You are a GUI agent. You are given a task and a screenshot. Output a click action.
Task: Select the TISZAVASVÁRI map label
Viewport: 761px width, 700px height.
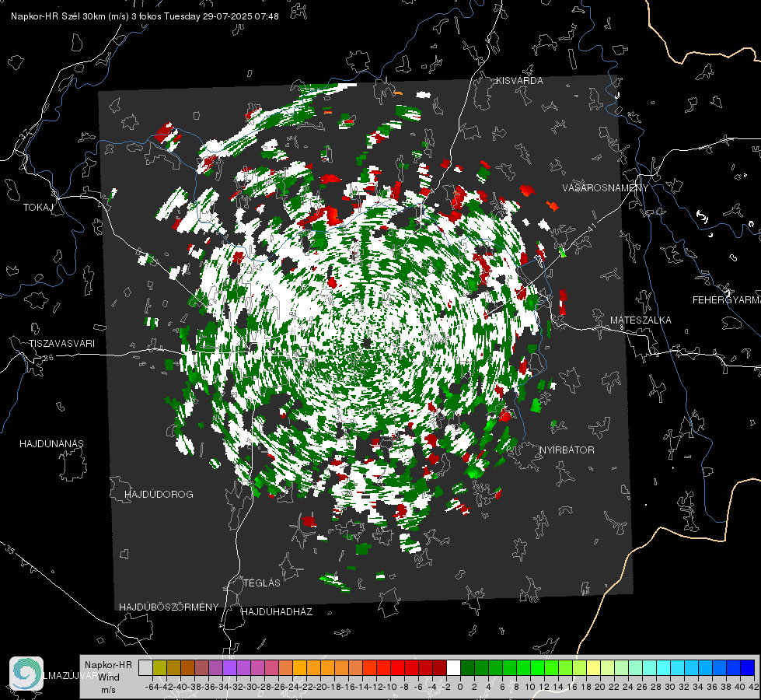click(x=61, y=344)
